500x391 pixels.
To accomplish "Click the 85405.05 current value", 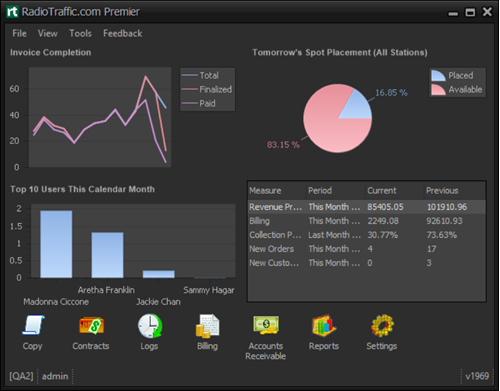I will pyautogui.click(x=385, y=207).
